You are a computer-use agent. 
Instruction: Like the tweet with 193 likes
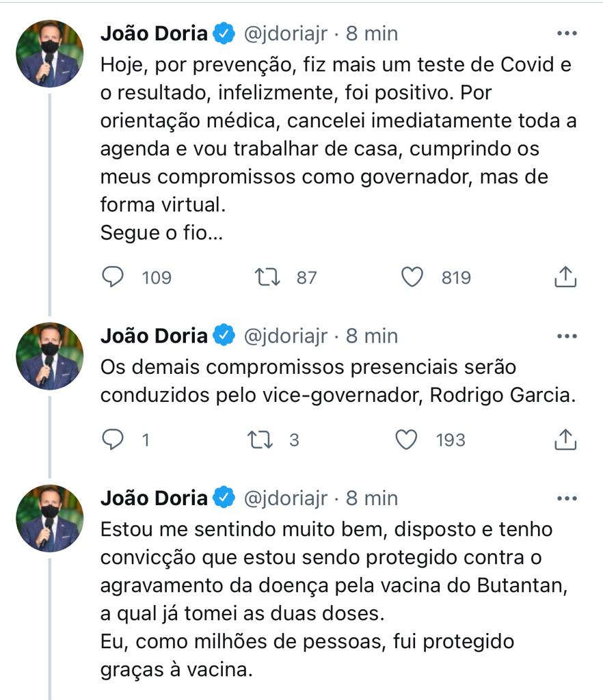[407, 440]
